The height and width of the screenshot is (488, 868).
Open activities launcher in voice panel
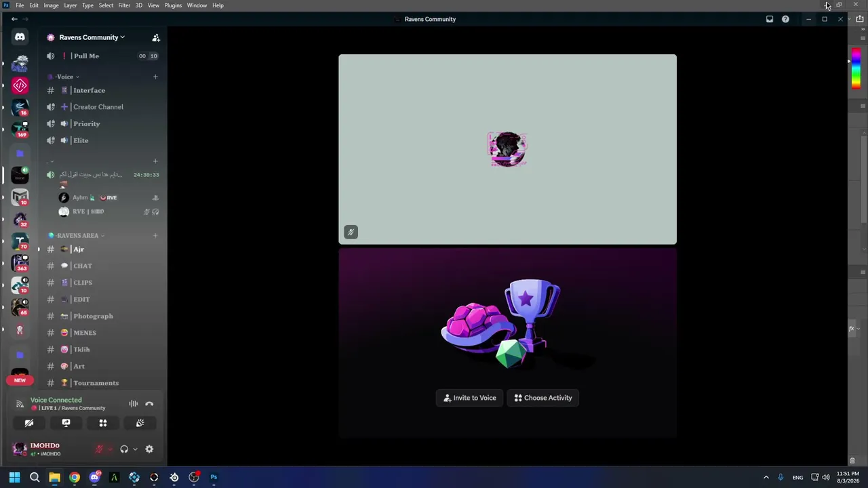pos(103,423)
